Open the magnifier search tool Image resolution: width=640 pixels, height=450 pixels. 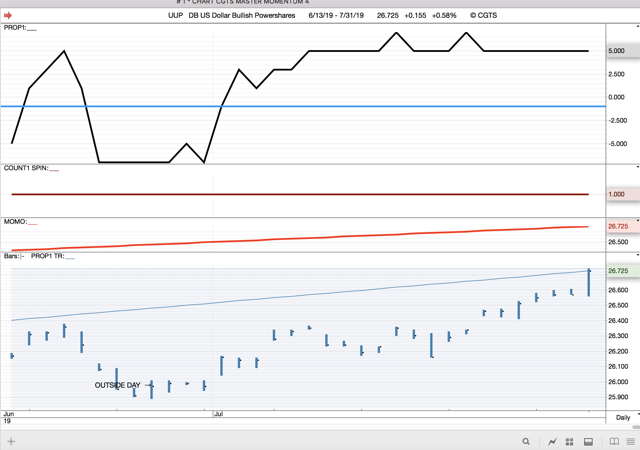click(x=526, y=441)
